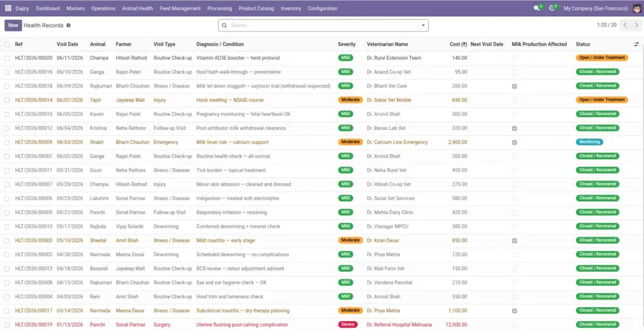Viewport: 644px width, 331px height.
Task: Click 'Combined deworming + mineral check' cell
Action: pyautogui.click(x=238, y=227)
